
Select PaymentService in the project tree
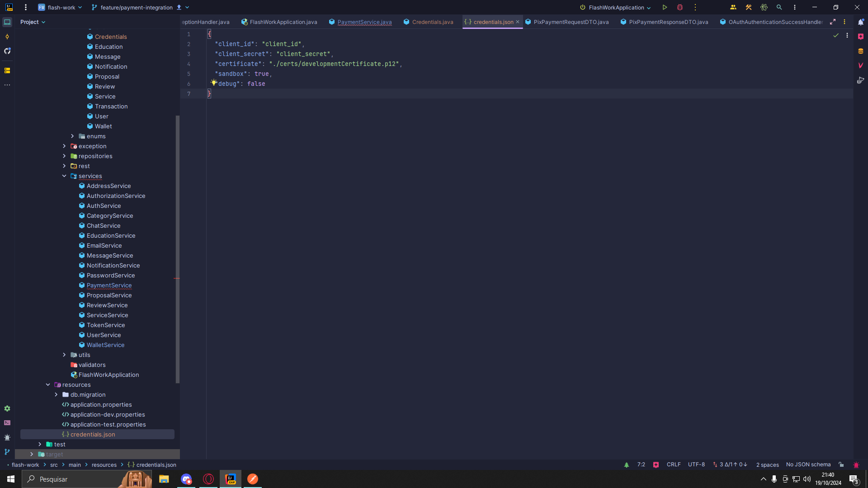click(109, 285)
